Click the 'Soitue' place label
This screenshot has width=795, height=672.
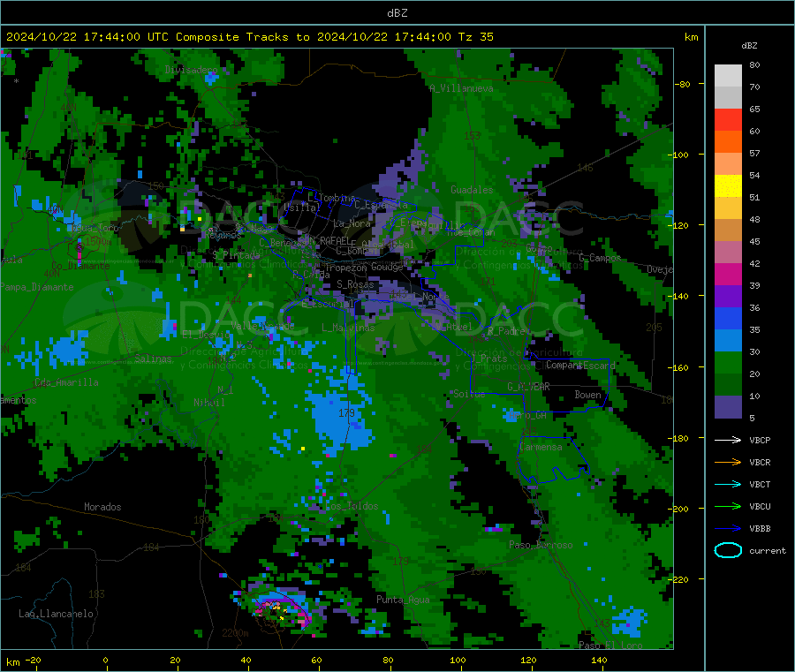click(x=469, y=394)
